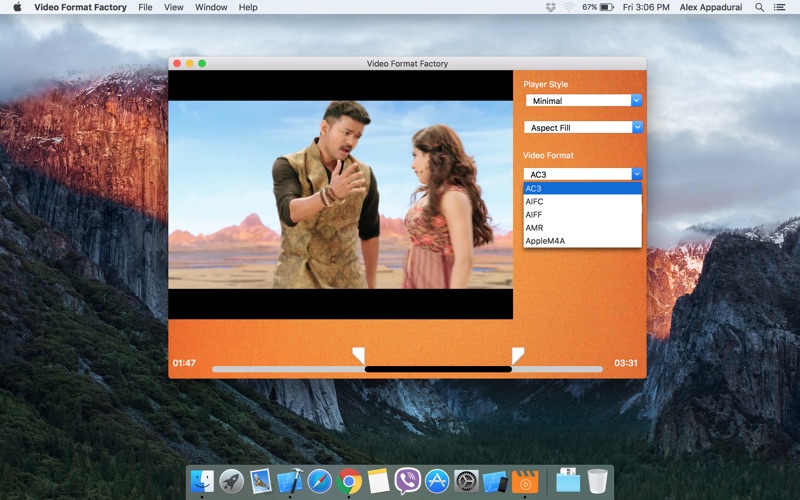Open the File menu

click(x=145, y=7)
